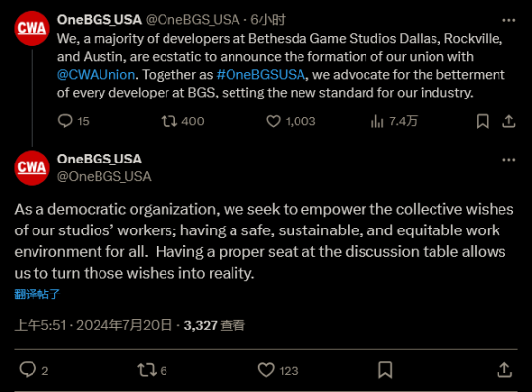Open the @OneBGS_USA handle under second author
532x392 pixels.
103,176
